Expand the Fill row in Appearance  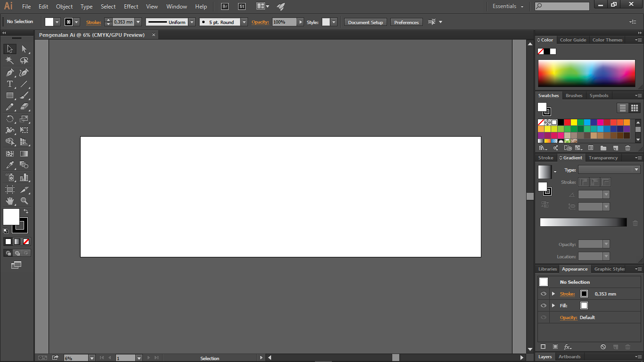pos(553,305)
